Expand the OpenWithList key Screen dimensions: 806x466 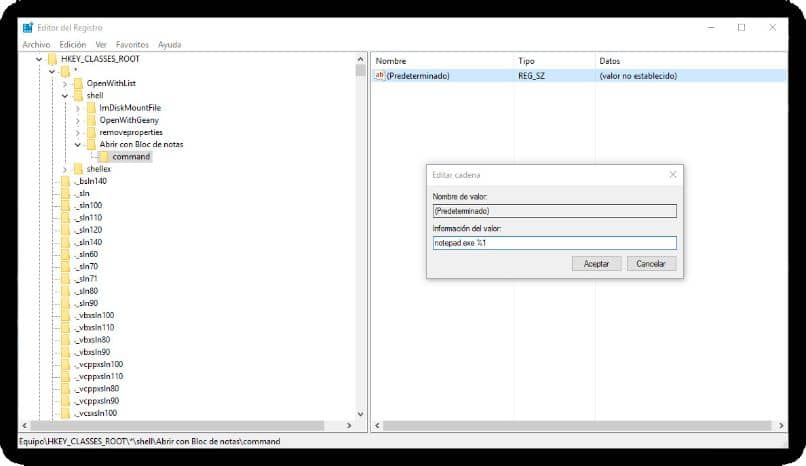pyautogui.click(x=65, y=83)
